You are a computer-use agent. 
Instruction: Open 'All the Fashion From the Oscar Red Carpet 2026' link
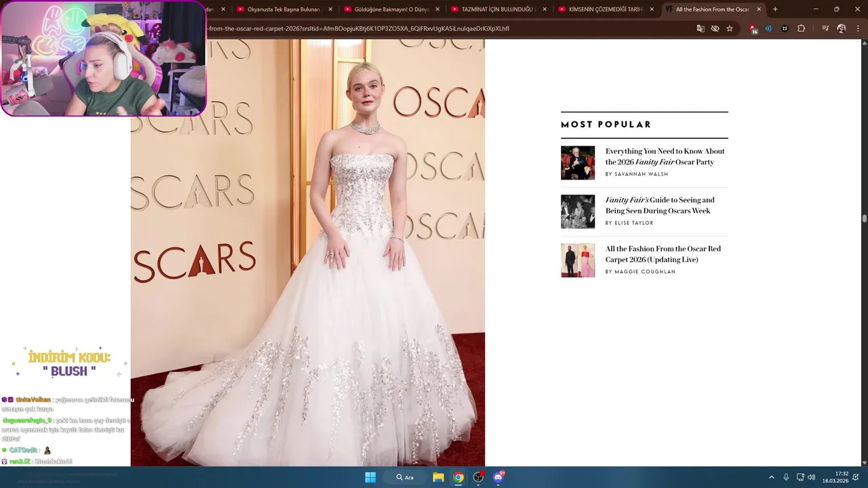(x=663, y=254)
